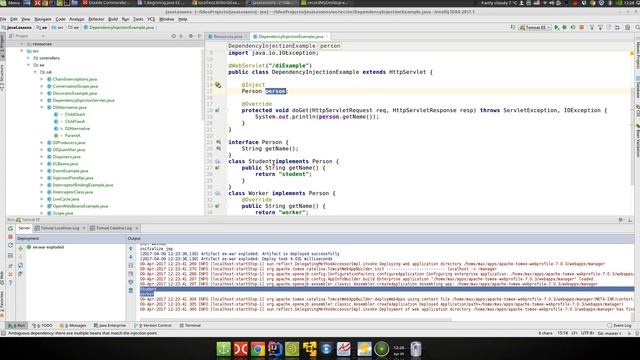Open the VCS menu
This screenshot has height=360, width=640.
(x=151, y=19)
